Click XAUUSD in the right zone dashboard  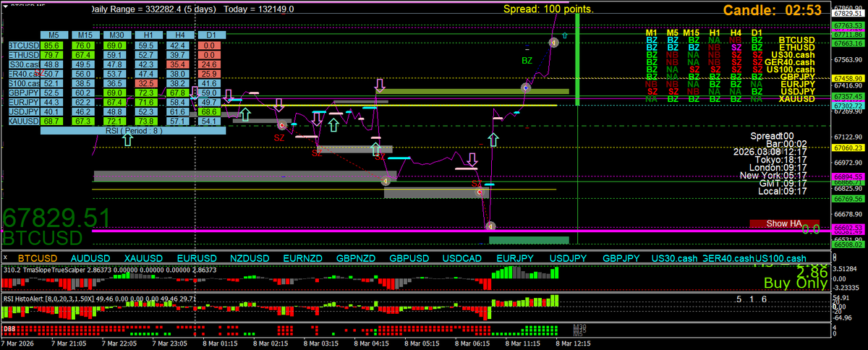(x=796, y=98)
